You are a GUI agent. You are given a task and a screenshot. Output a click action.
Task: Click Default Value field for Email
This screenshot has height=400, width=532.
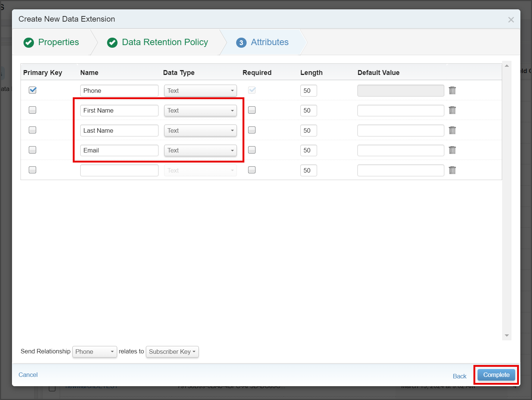point(401,150)
